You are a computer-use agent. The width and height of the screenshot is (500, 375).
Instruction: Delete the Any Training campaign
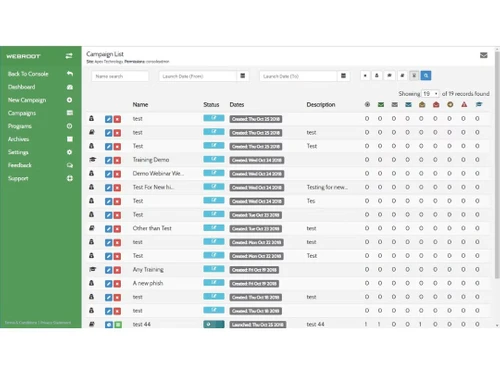point(117,270)
